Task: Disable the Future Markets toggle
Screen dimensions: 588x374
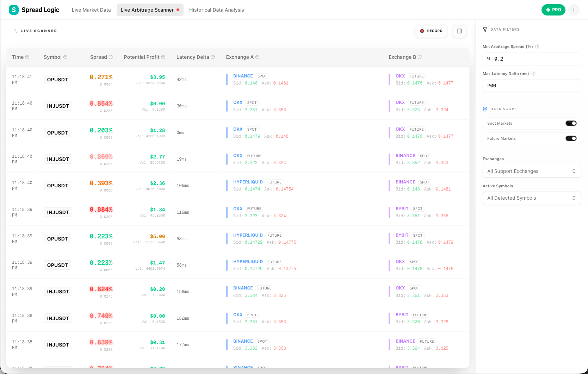Action: [x=571, y=138]
